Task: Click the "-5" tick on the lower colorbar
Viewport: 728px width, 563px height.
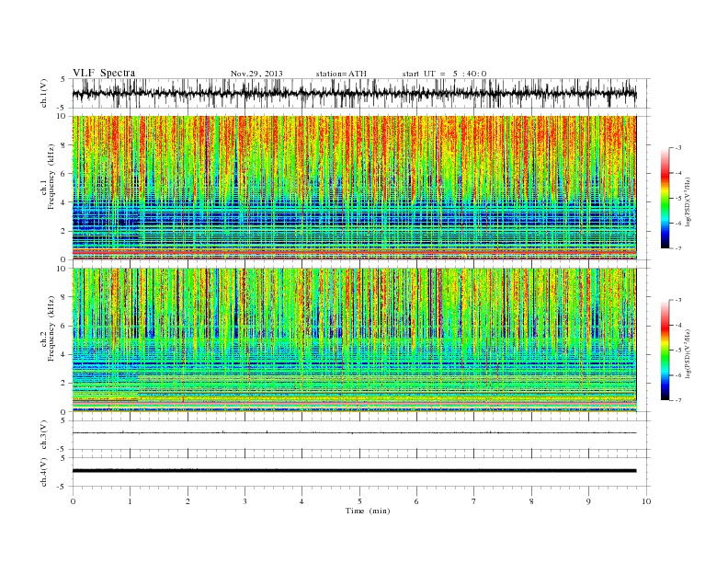Action: pos(677,350)
